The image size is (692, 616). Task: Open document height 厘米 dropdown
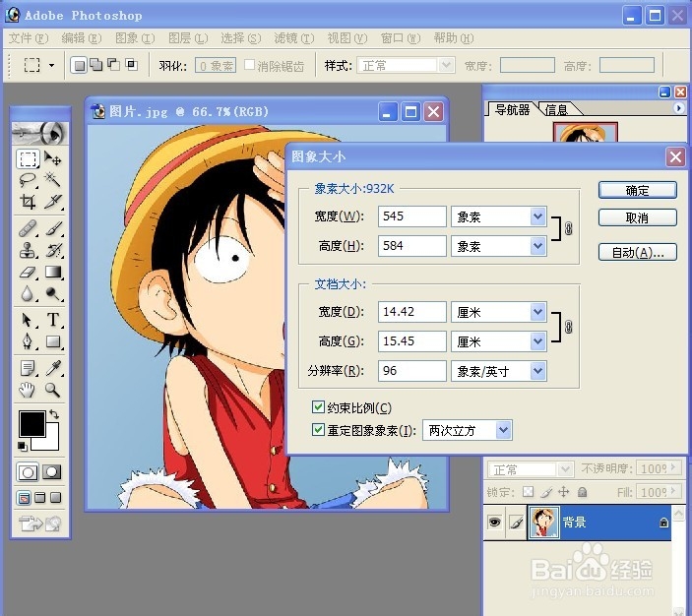pos(537,341)
